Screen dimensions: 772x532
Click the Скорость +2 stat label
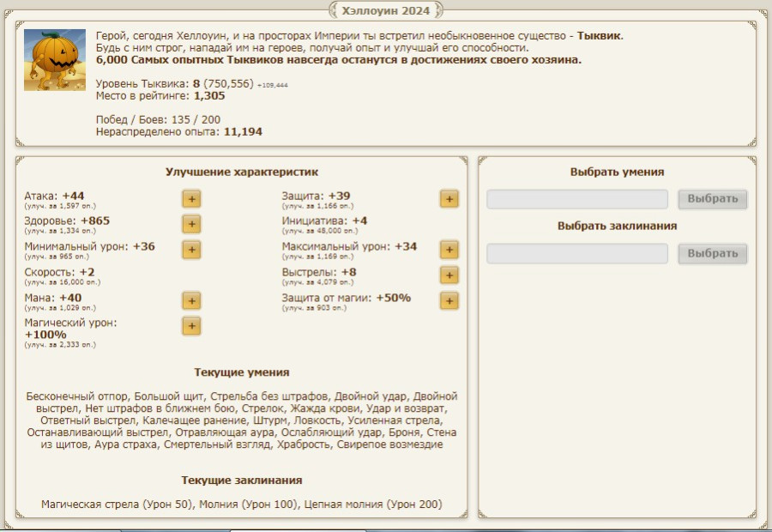pyautogui.click(x=59, y=272)
